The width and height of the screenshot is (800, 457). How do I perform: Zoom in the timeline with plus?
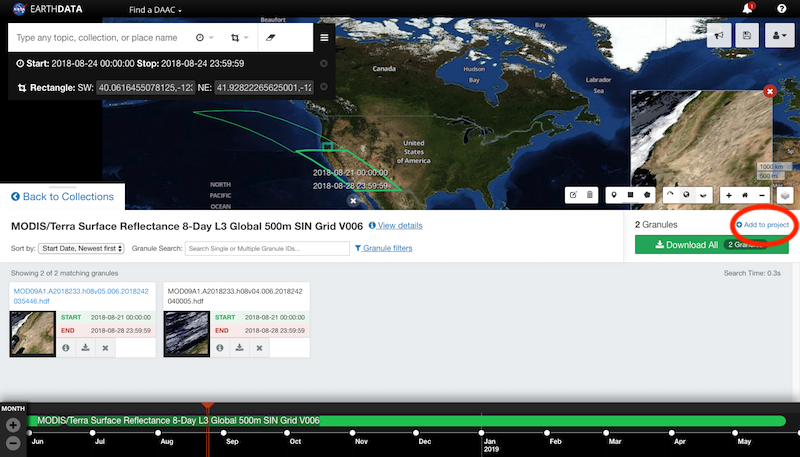tap(13, 424)
